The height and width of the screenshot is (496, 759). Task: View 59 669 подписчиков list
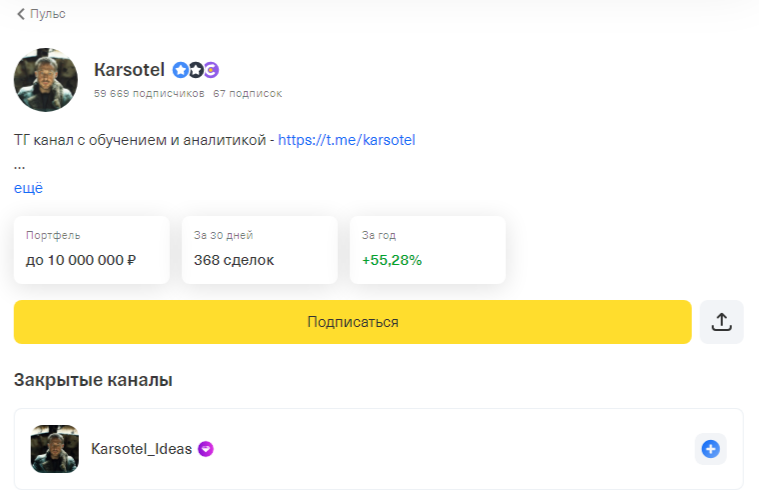pyautogui.click(x=149, y=93)
